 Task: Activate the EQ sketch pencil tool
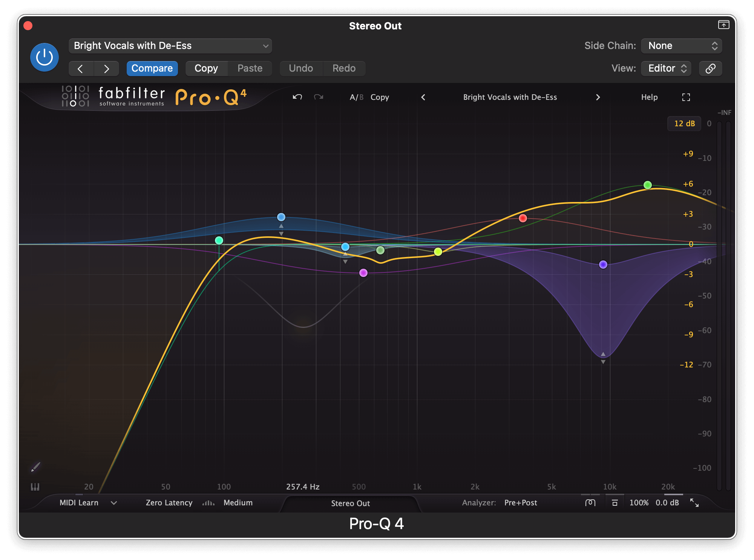(35, 467)
